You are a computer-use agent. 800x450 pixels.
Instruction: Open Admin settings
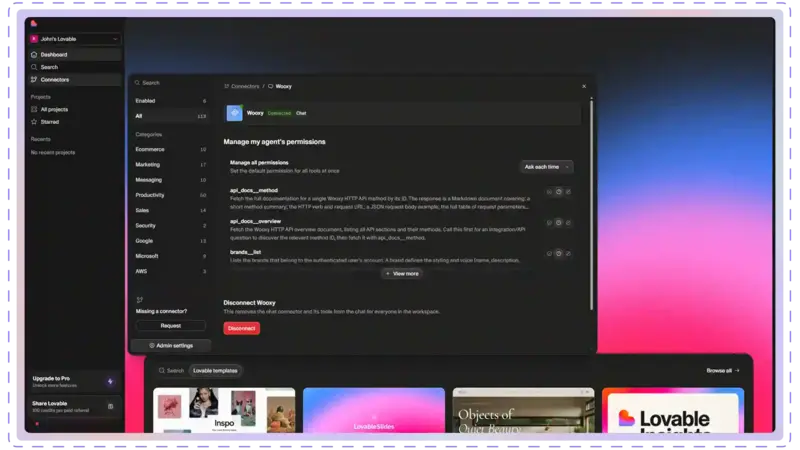tap(170, 345)
